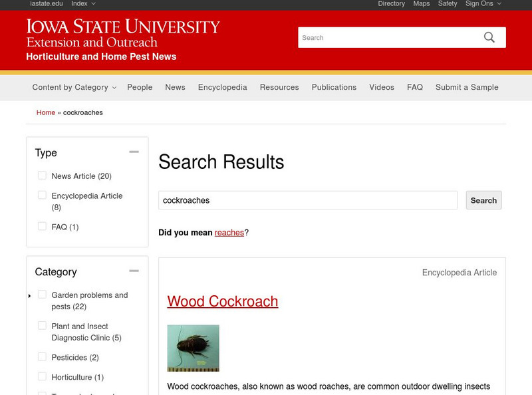Enable the "Encyclopedia Article (8)" filter
532x395 pixels.
click(42, 195)
